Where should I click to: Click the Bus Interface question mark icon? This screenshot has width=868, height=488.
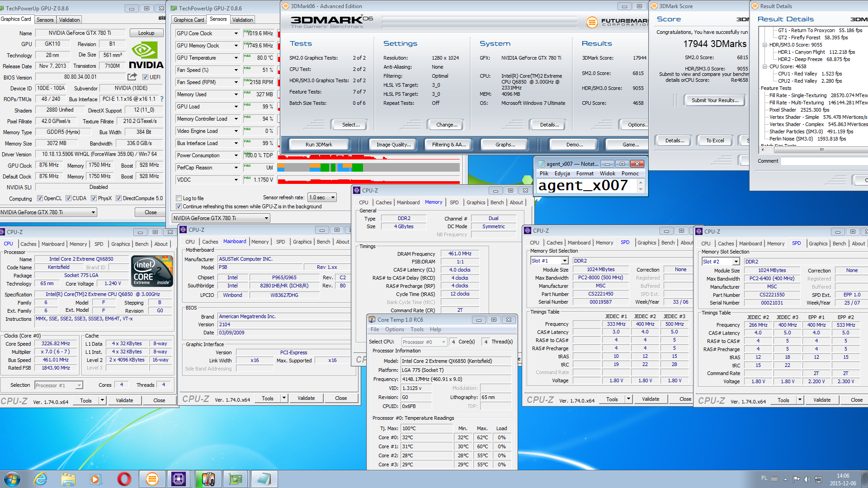click(162, 99)
